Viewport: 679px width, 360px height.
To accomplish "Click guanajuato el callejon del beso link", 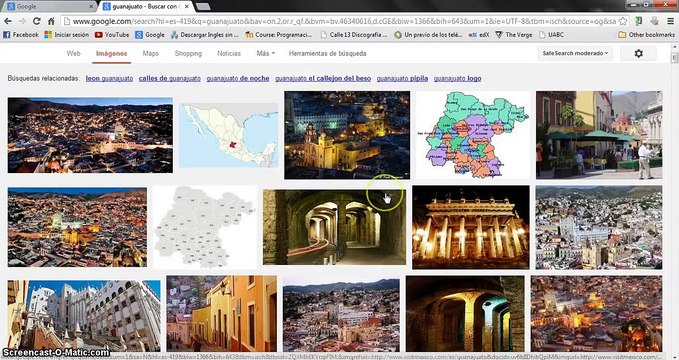I will point(323,78).
